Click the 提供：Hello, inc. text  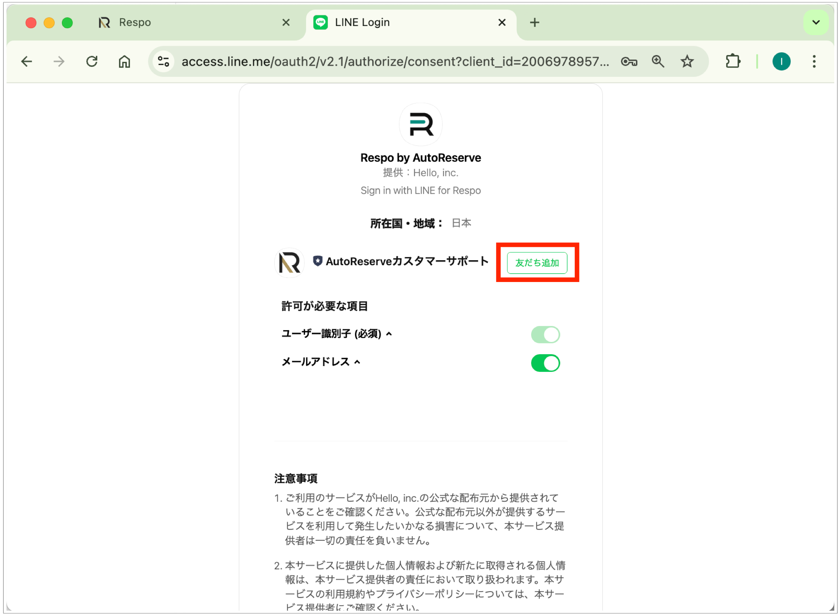420,173
